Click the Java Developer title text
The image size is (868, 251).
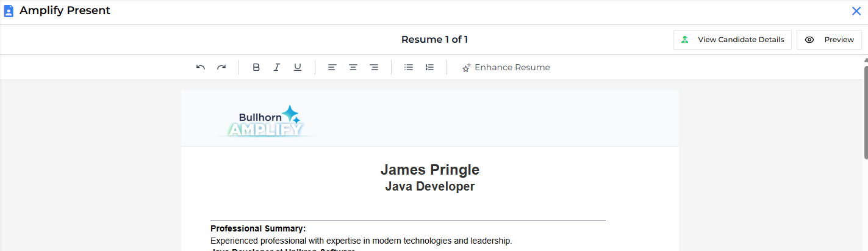tap(429, 186)
